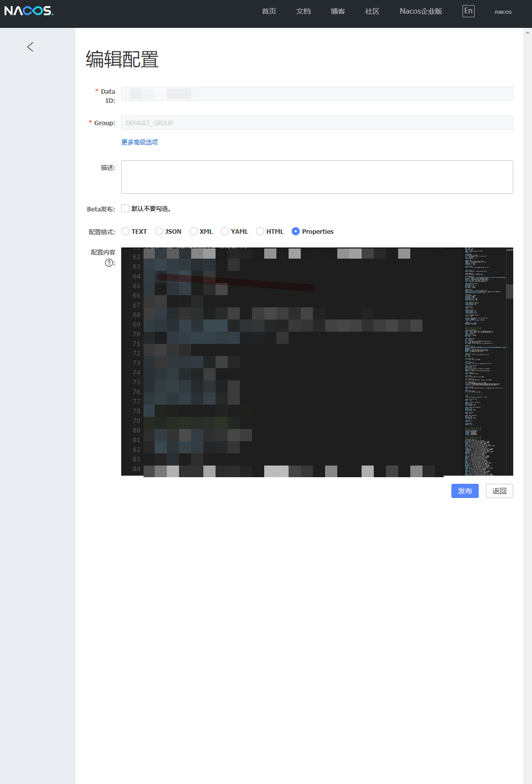Click line number 70 in the editor

coord(136,334)
